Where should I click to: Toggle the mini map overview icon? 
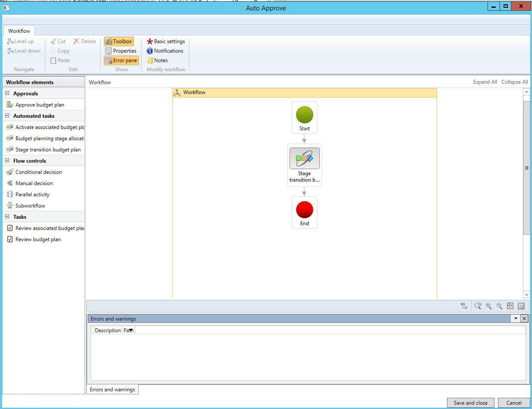(x=521, y=306)
